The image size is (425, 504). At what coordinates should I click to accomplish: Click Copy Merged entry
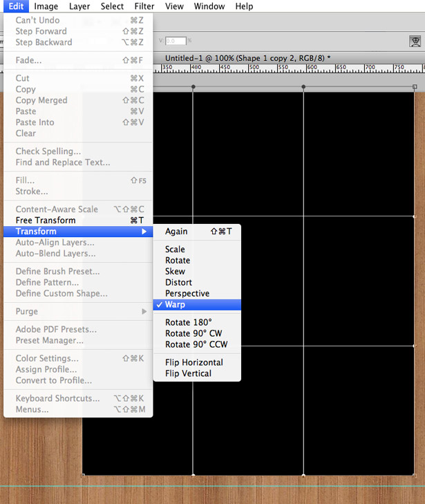coord(78,100)
